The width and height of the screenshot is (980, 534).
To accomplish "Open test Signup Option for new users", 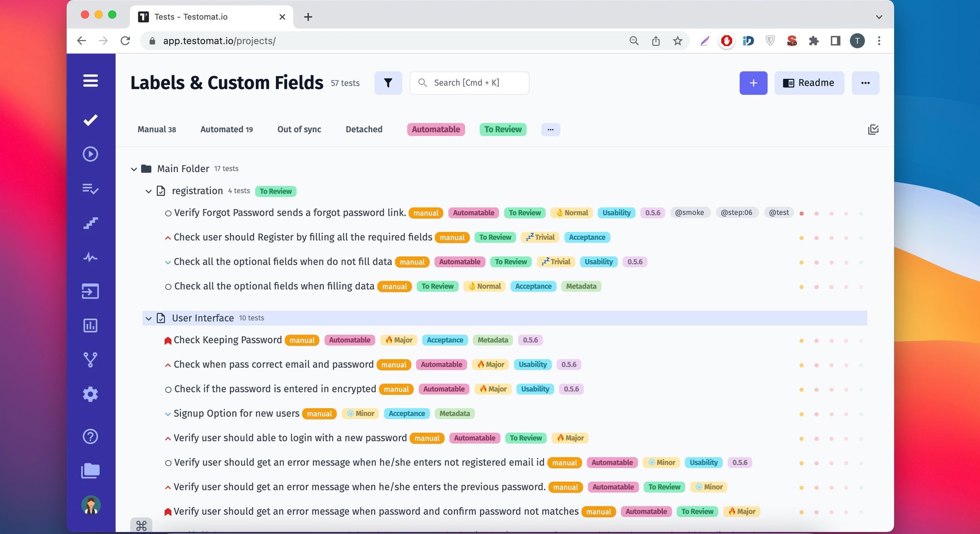I will 236,413.
